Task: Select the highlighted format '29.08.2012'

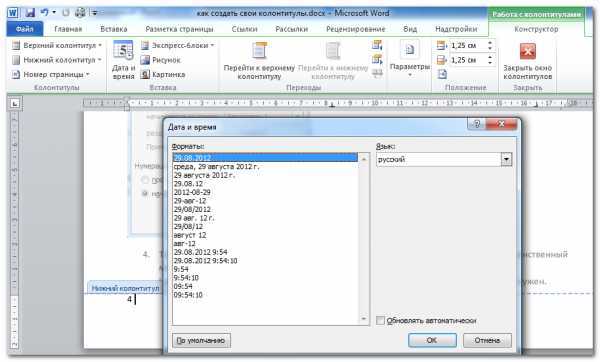Action: (x=266, y=158)
